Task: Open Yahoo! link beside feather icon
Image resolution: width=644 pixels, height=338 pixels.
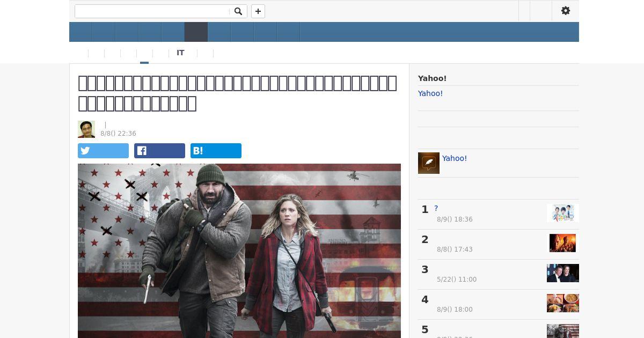Action: click(455, 158)
